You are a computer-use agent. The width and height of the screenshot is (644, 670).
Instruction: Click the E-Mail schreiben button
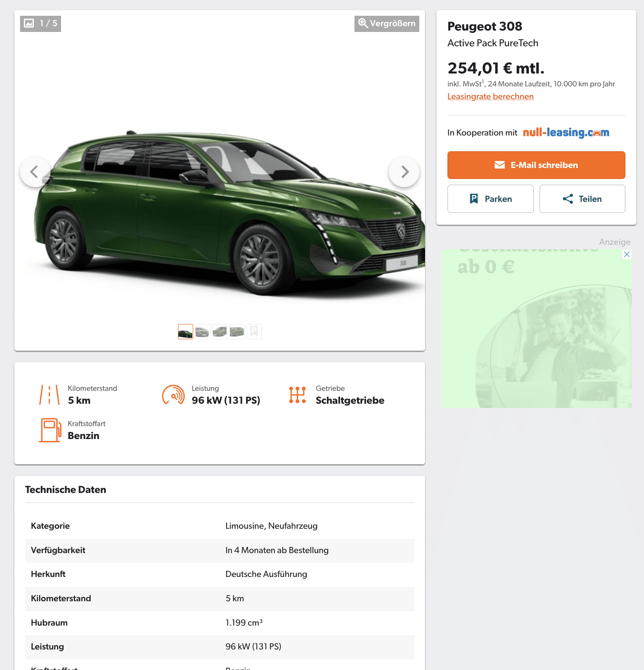coord(536,165)
